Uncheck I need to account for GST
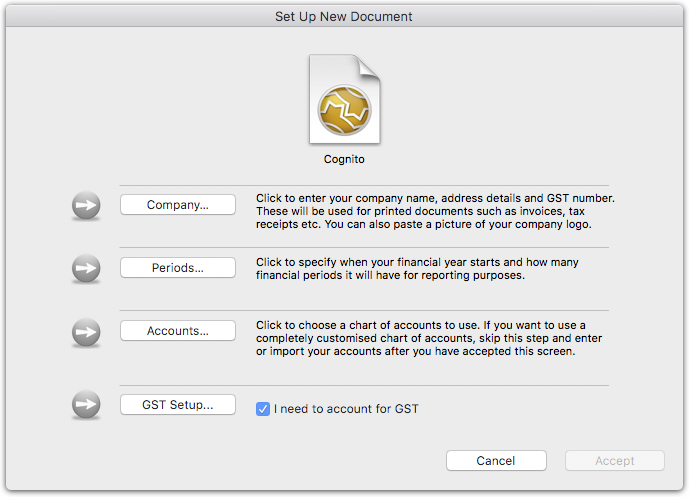Viewport: 689px width, 497px height. tap(263, 409)
